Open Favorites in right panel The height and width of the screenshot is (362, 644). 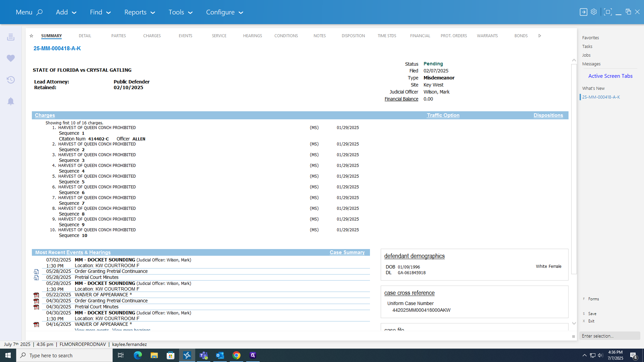pyautogui.click(x=590, y=38)
